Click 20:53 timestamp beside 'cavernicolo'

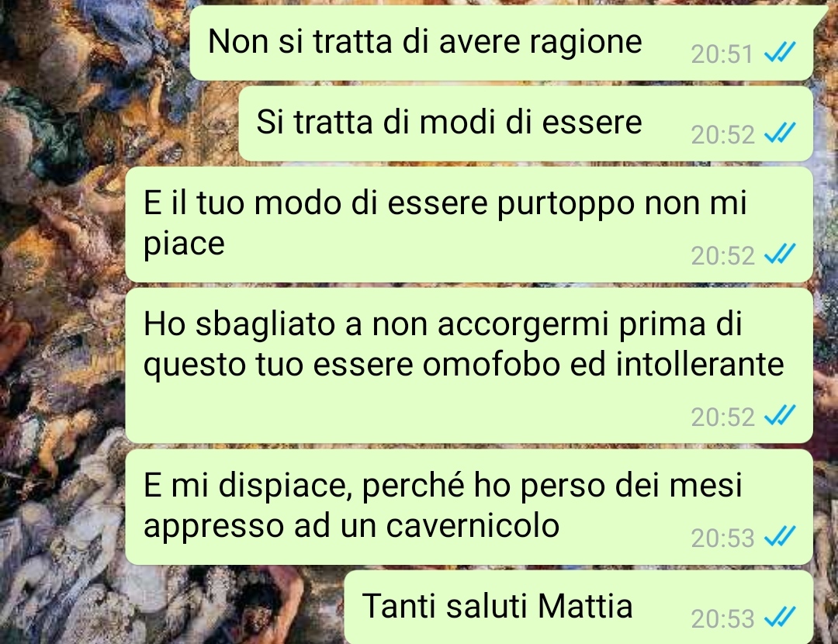tap(722, 538)
